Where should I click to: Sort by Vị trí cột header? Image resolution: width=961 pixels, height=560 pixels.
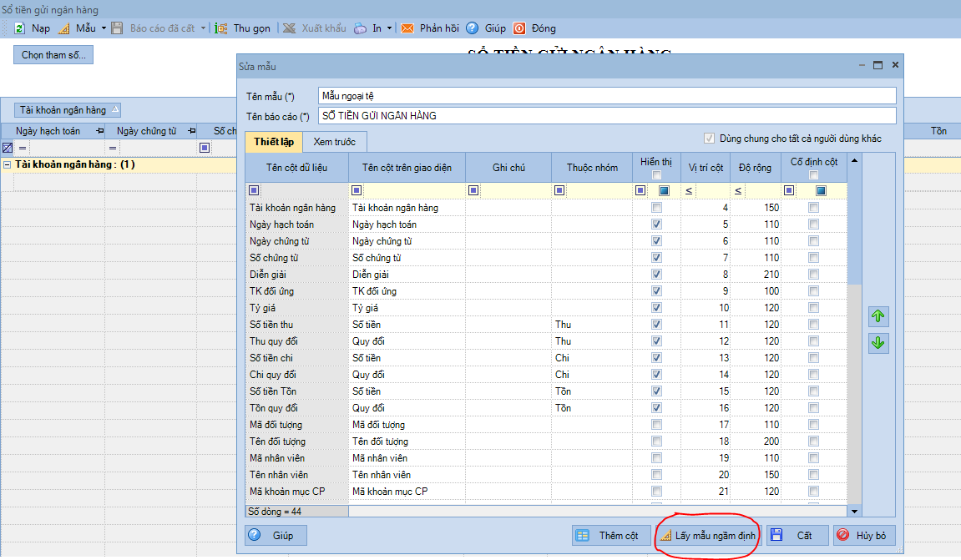pos(706,167)
